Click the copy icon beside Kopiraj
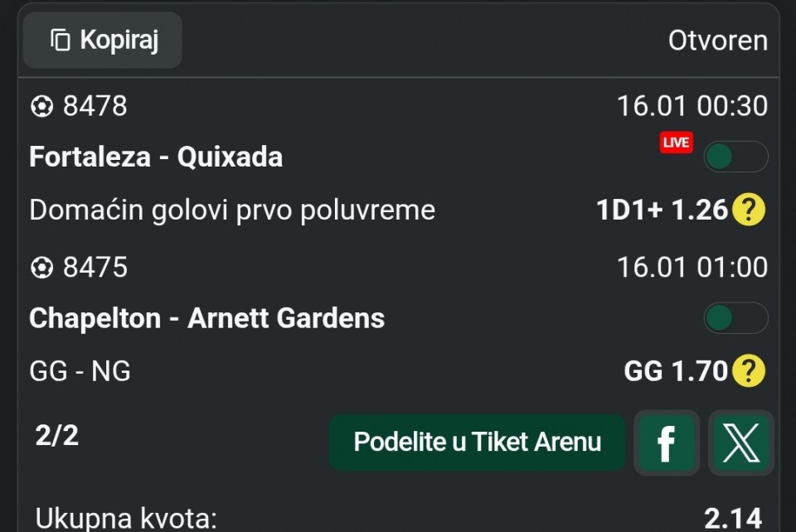This screenshot has height=532, width=796. tap(61, 40)
